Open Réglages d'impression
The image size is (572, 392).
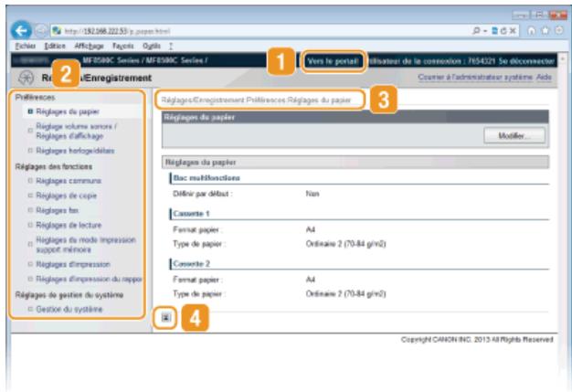tap(73, 264)
